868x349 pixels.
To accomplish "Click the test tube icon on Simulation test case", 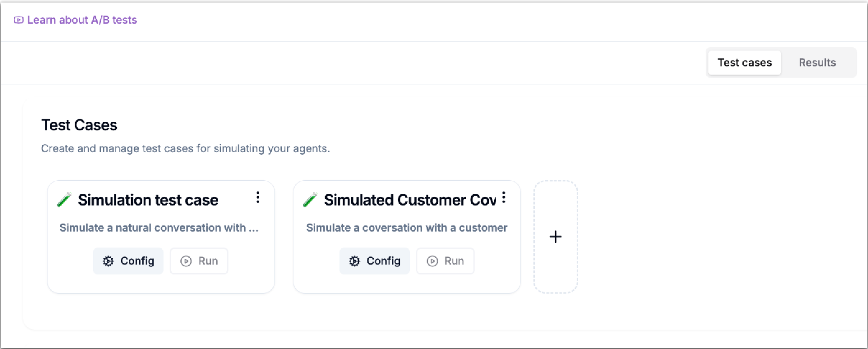I will point(64,200).
